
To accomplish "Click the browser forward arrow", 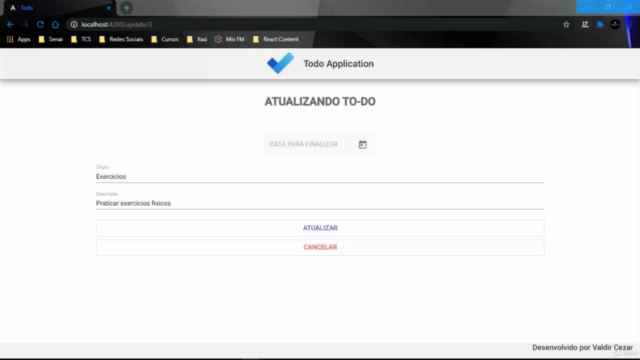I will (x=25, y=24).
